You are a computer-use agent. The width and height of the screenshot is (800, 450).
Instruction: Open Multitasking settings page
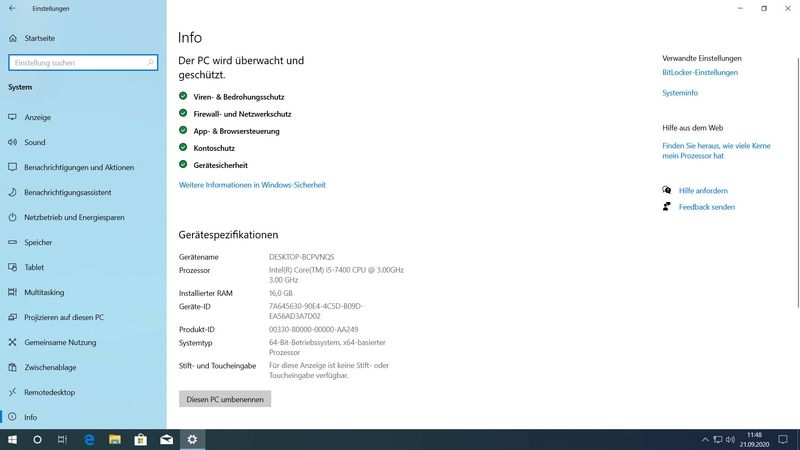[44, 292]
